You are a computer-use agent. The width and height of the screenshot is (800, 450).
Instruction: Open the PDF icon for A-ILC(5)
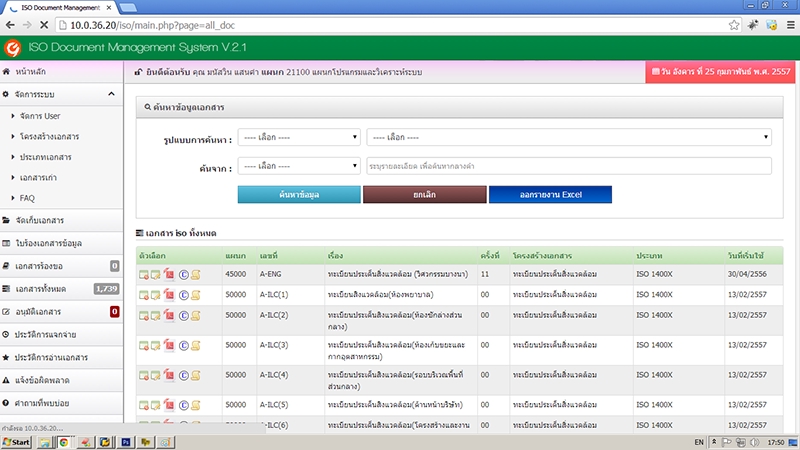[169, 405]
